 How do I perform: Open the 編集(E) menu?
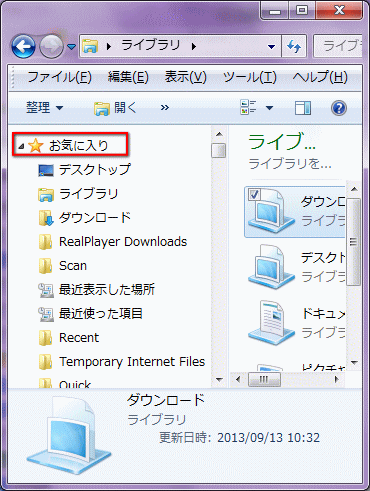click(x=128, y=77)
